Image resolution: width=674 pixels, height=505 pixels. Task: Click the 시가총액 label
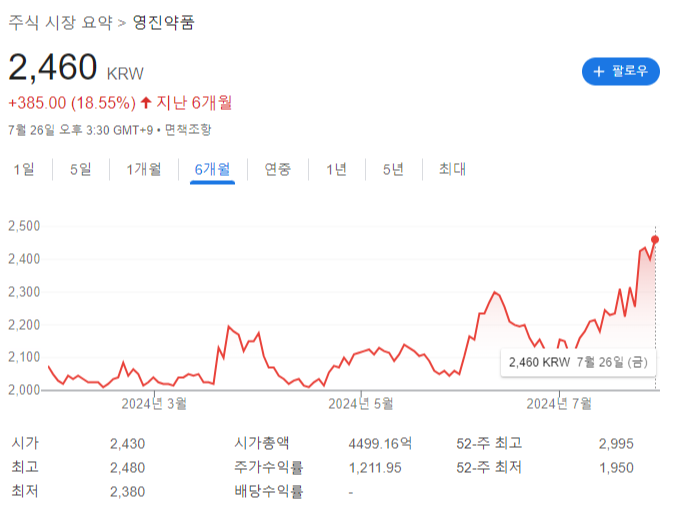point(262,443)
